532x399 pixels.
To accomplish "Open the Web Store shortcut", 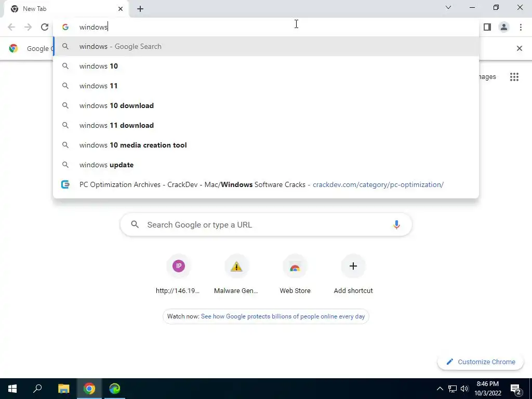I will point(295,275).
